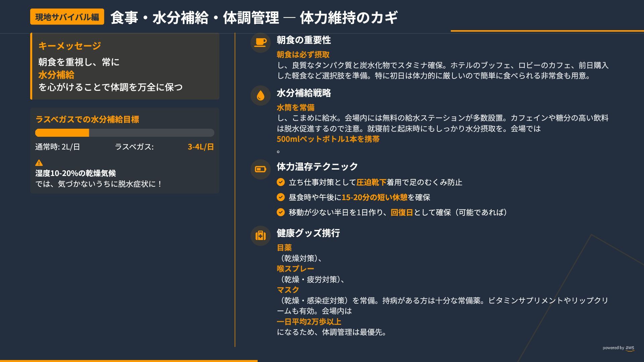Click the 現地サバイバル編 orange badge
Image resolution: width=644 pixels, height=362 pixels.
point(67,17)
